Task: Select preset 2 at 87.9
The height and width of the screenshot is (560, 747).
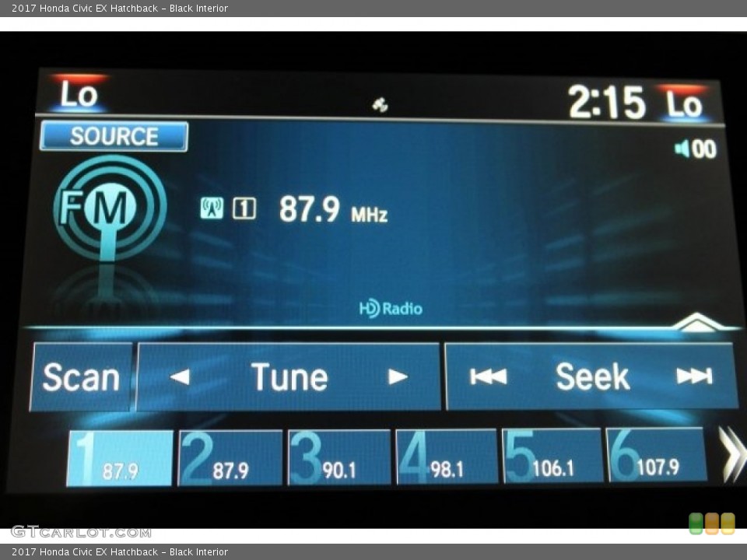Action: (x=230, y=457)
